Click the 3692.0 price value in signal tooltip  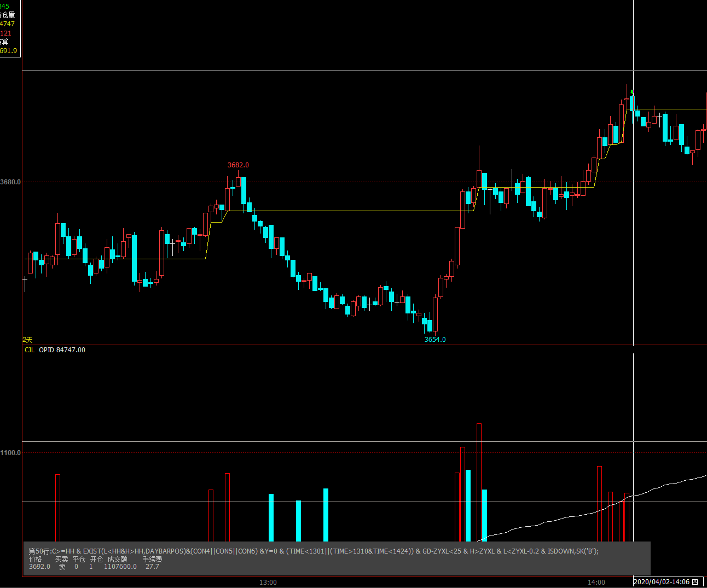coord(39,567)
